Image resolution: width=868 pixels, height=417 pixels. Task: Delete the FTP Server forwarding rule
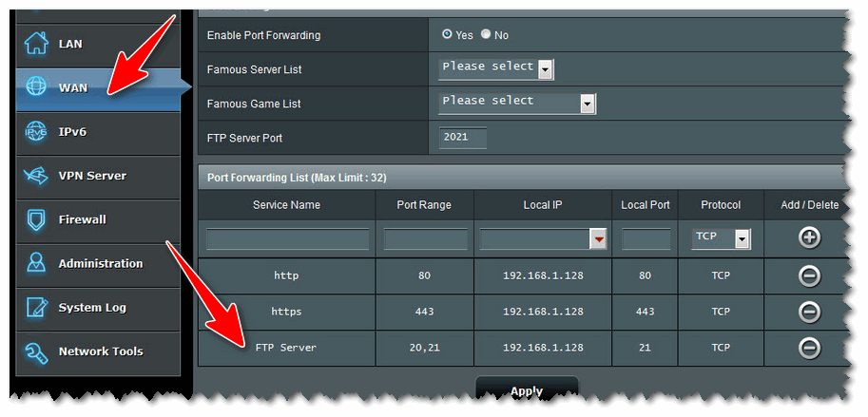(x=809, y=348)
